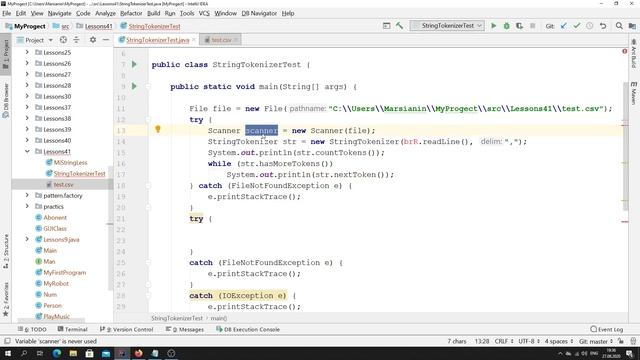This screenshot has width=640, height=360.
Task: Click UTF-8 encoding in status bar
Action: (529, 341)
